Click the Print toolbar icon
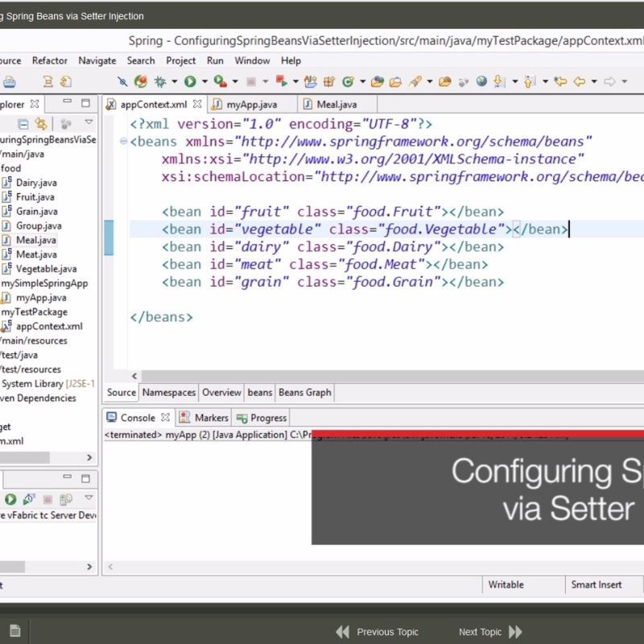 10,82
